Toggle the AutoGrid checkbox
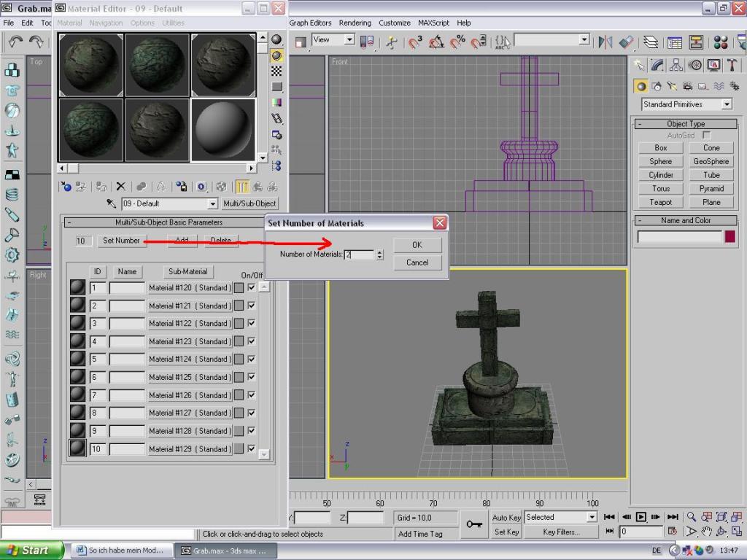The image size is (747, 560). point(707,135)
